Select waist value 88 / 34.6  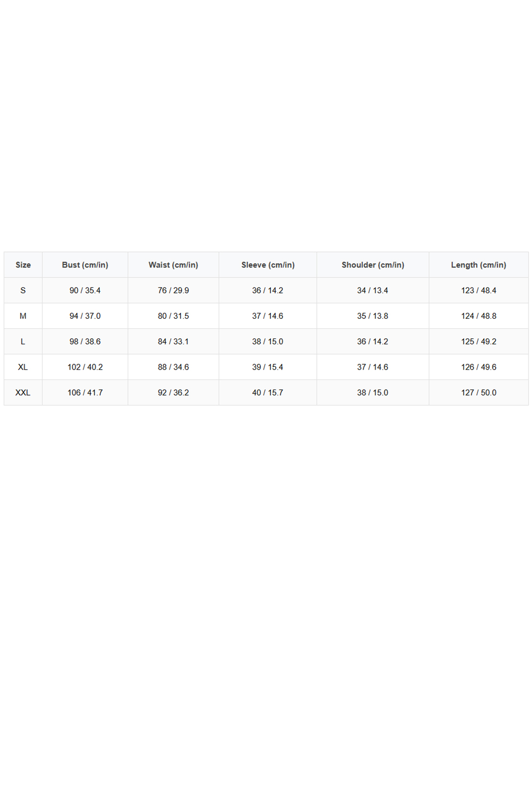(x=173, y=367)
